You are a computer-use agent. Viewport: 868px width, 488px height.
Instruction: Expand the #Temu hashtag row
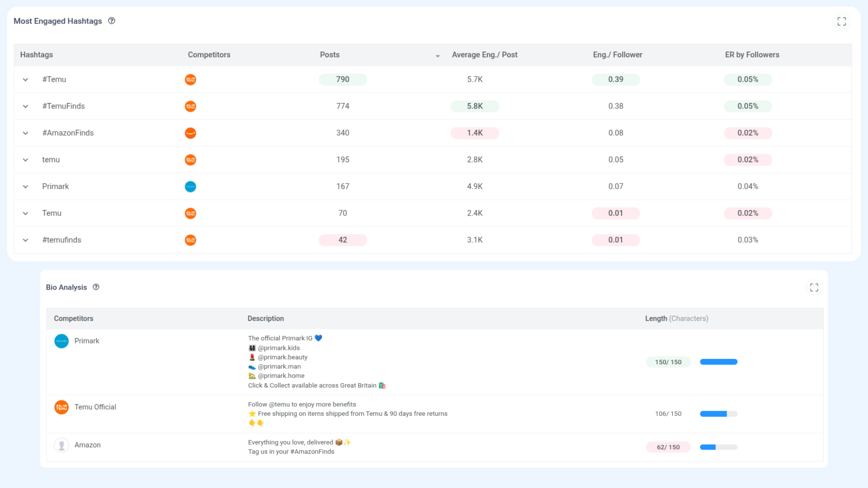[26, 80]
